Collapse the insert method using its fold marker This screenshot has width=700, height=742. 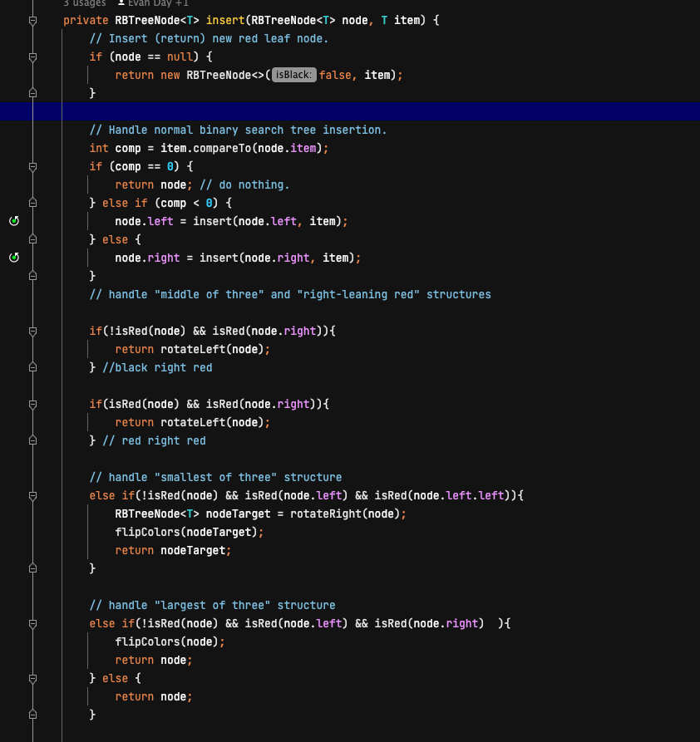click(32, 21)
